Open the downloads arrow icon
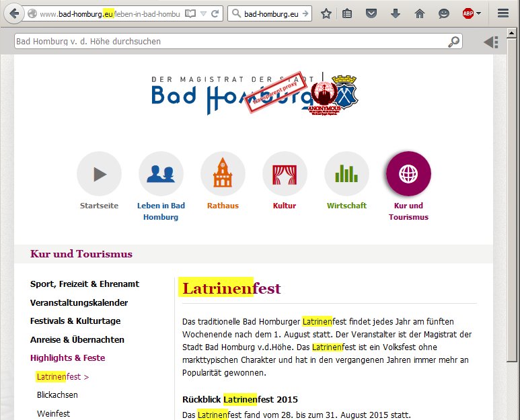Viewport: 520px width, 420px height. 396,13
